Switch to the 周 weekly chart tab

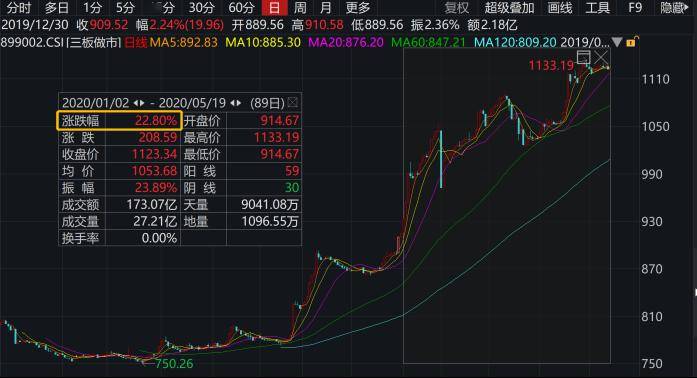point(300,8)
